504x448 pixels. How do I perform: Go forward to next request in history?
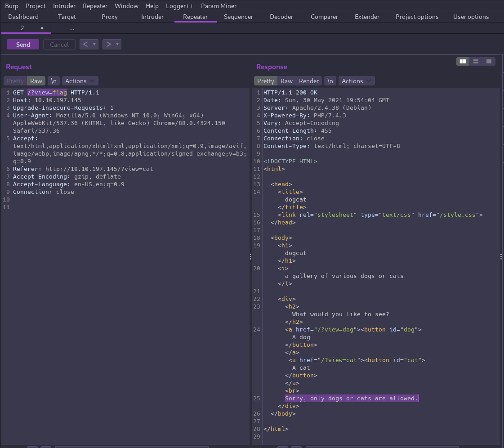pos(108,44)
